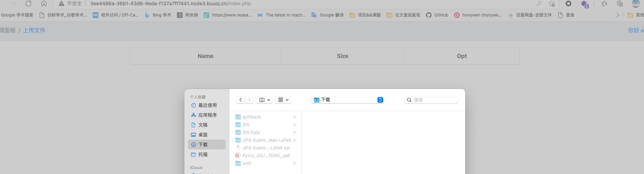
Task: Click the 你好 greeting link
Action: 636,30
